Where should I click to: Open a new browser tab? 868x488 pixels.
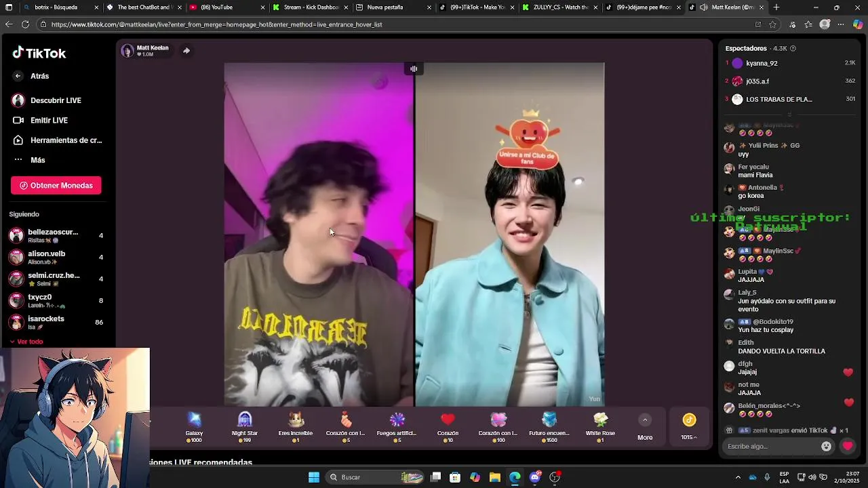tap(776, 7)
